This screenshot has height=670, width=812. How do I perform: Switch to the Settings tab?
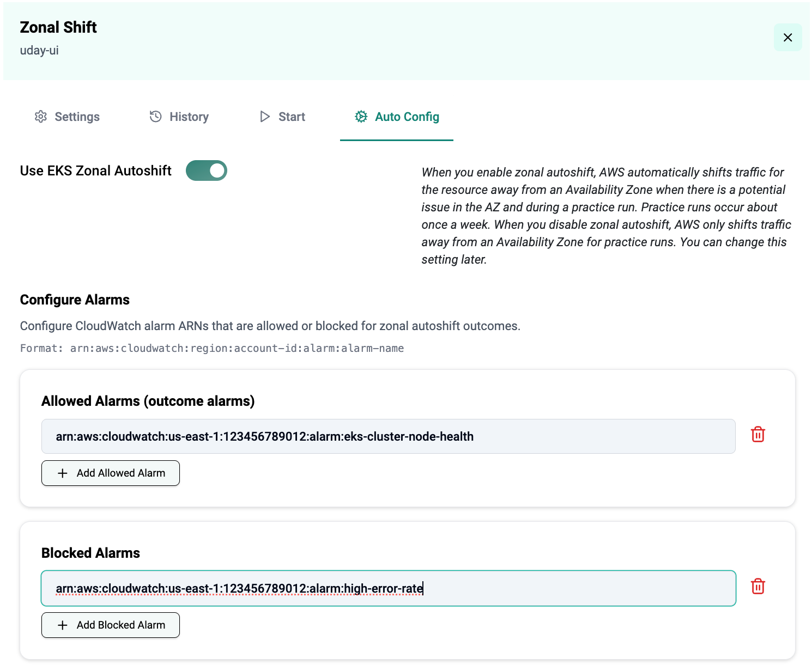[x=77, y=117]
